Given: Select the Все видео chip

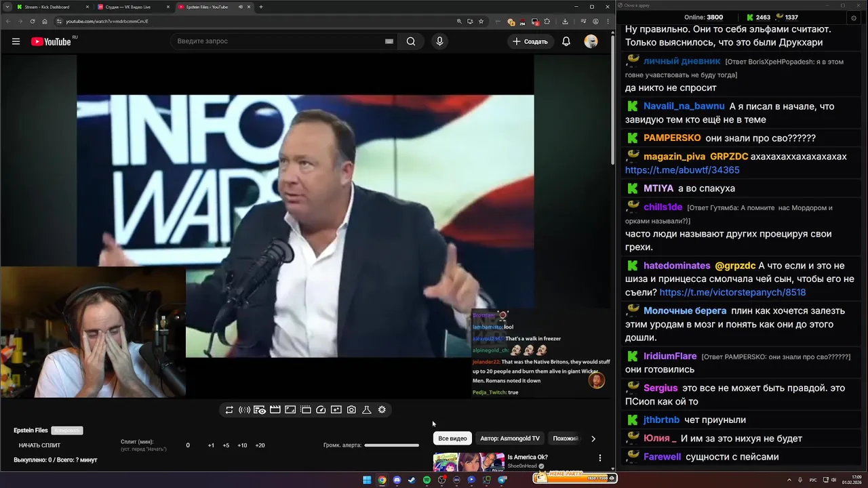Looking at the screenshot, I should 452,439.
